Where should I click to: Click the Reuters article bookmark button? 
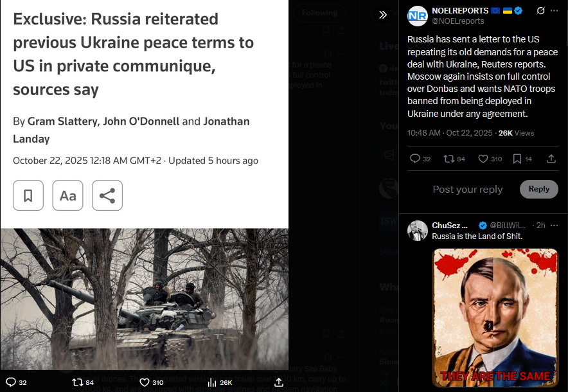pos(28,195)
